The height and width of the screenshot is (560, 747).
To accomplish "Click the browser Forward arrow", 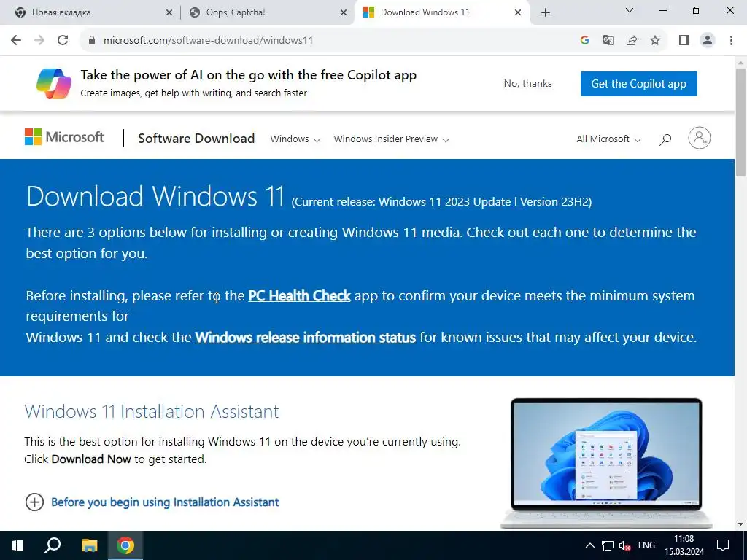I will (39, 40).
